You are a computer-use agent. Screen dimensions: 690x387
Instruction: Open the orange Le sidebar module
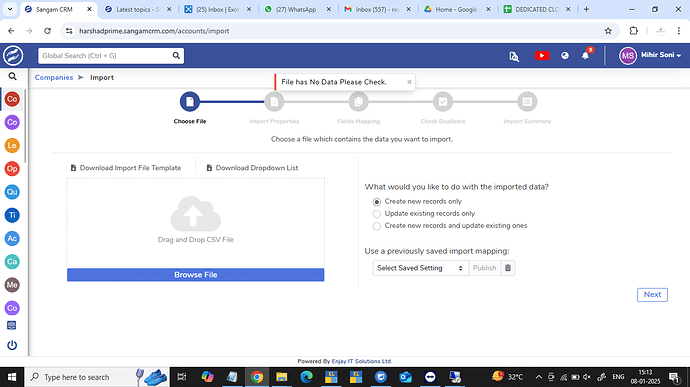pyautogui.click(x=12, y=145)
